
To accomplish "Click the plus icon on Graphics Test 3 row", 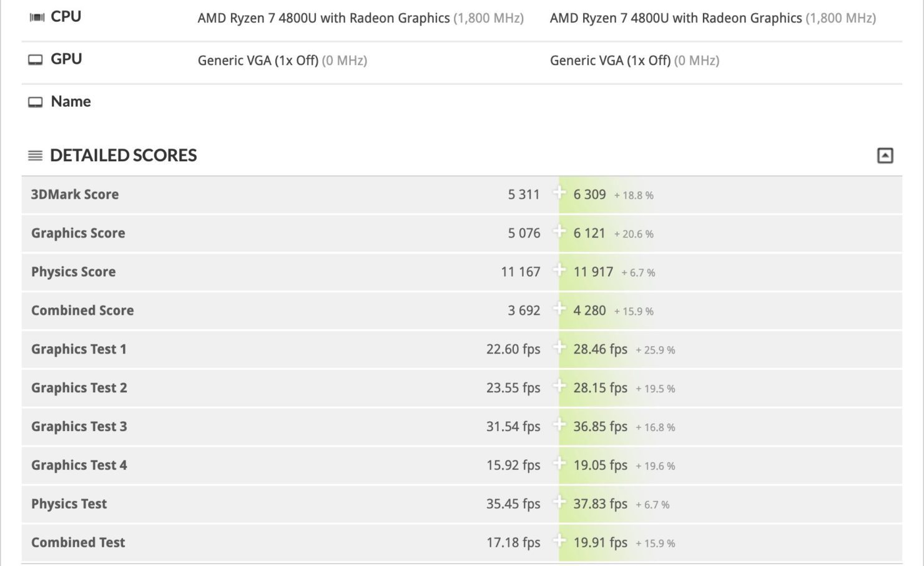I will coord(560,427).
